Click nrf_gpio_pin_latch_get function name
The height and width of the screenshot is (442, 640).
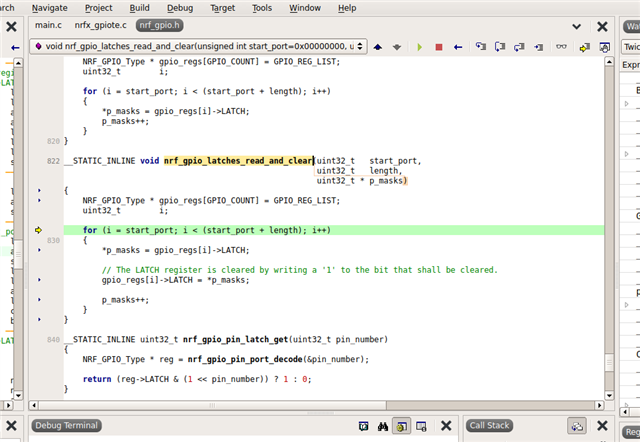[236, 340]
